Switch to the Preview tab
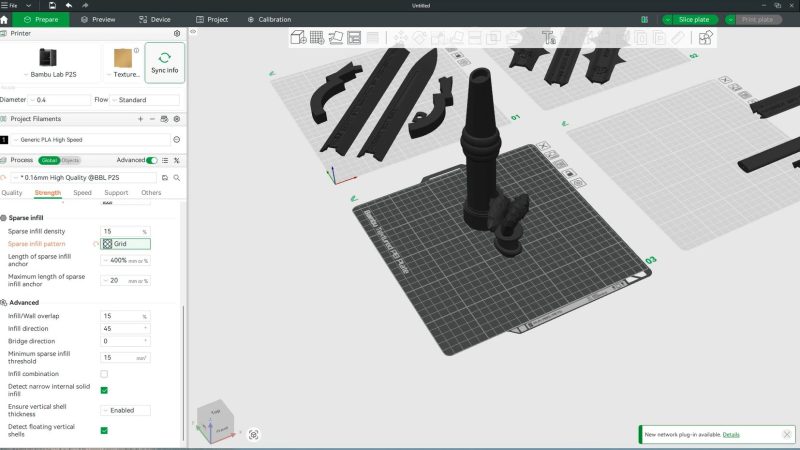This screenshot has height=450, width=800. coord(97,19)
